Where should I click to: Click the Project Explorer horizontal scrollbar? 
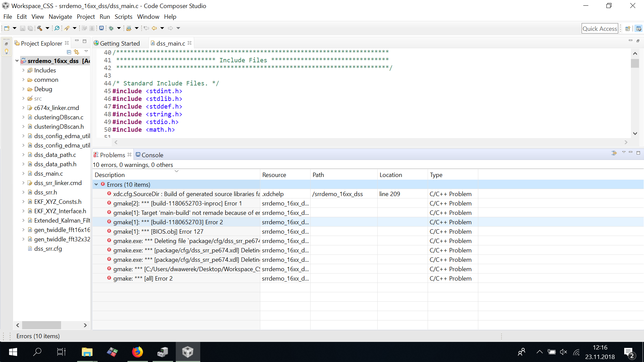click(41, 325)
